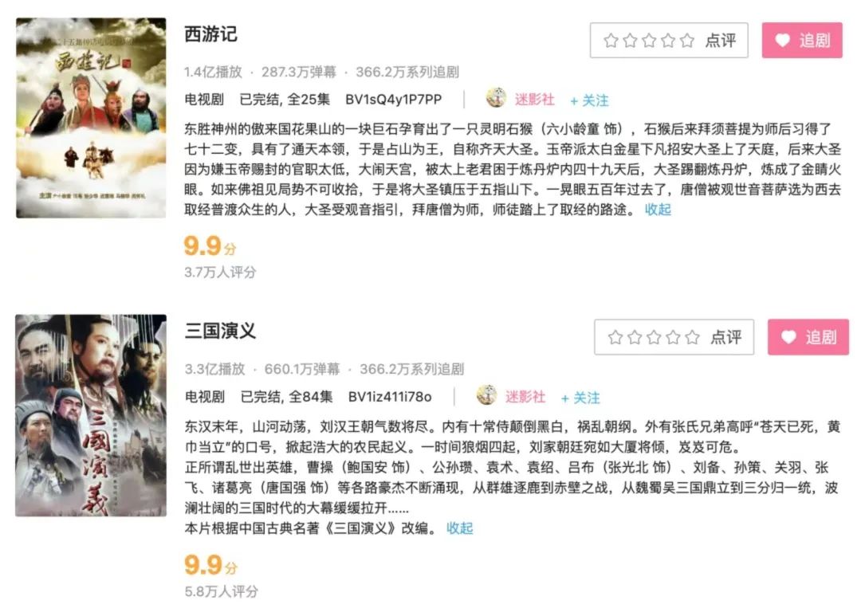The height and width of the screenshot is (616, 861).
Task: Select the fifth rating star for 西游记
Action: 687,40
